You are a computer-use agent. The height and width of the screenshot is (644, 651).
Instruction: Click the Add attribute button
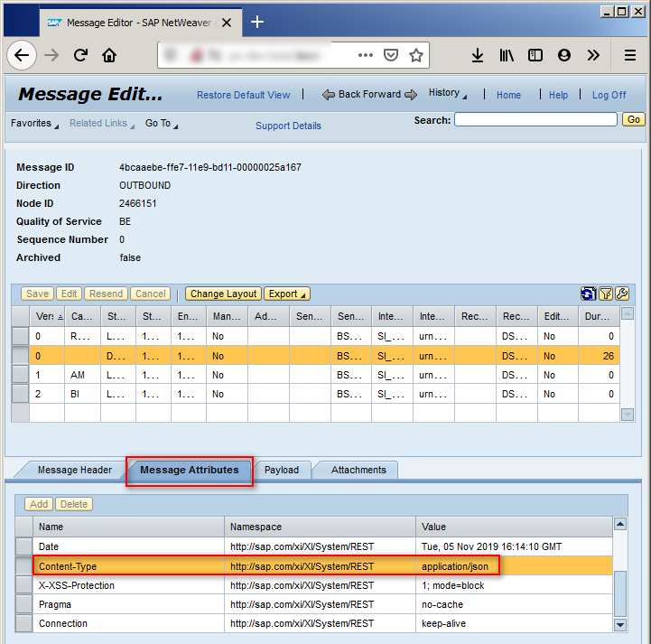coord(39,504)
